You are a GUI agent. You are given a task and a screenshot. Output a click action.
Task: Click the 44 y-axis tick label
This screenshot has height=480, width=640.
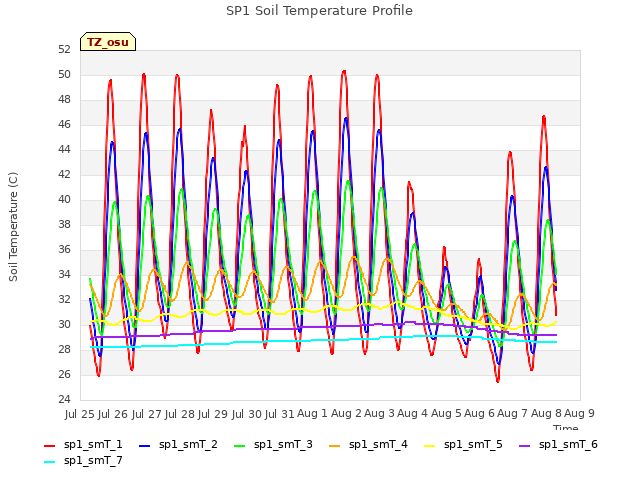(x=64, y=150)
